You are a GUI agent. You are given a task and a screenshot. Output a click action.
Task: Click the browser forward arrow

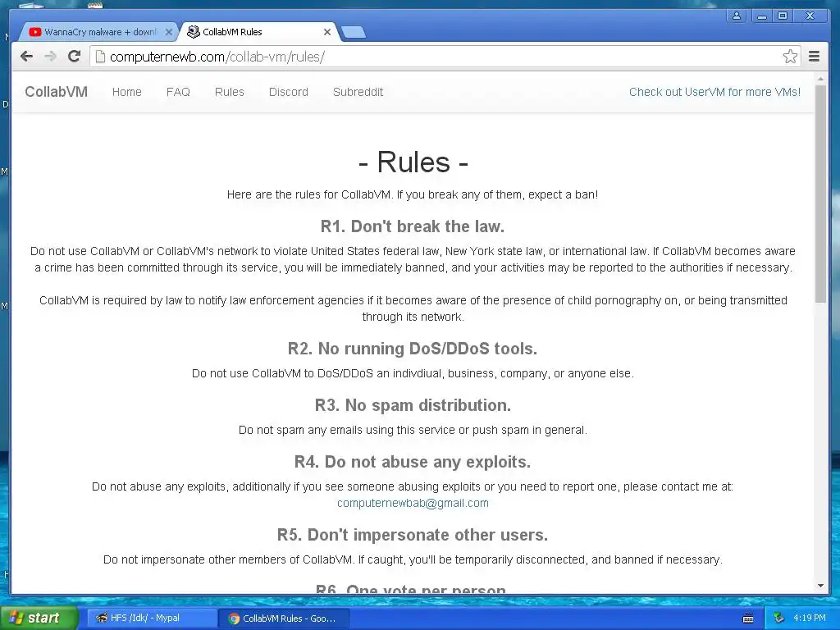(x=50, y=57)
